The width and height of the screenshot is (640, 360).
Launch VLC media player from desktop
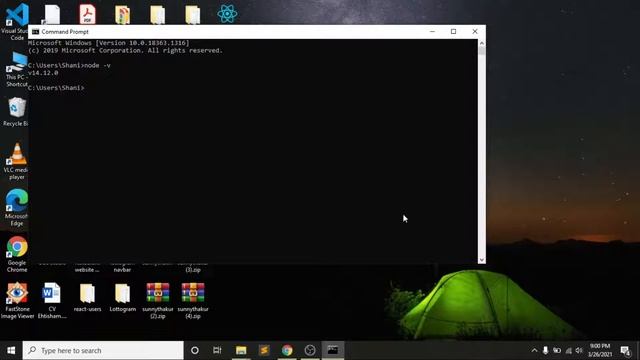point(16,161)
